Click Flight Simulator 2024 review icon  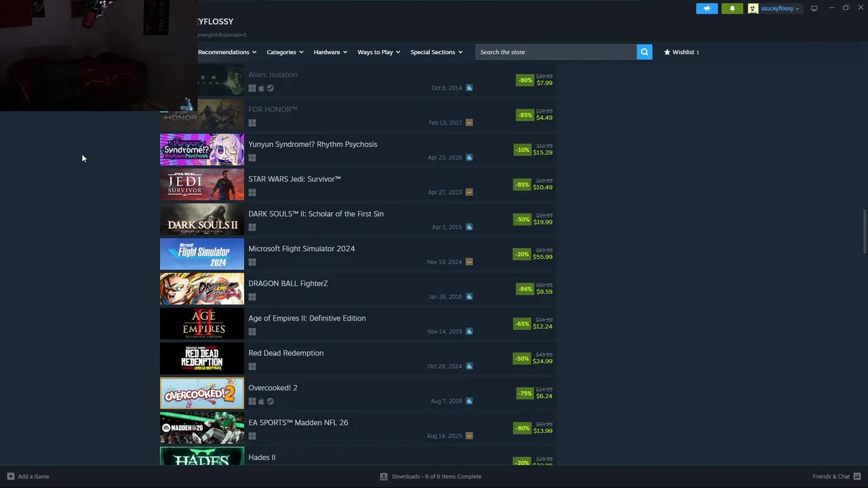coord(469,262)
